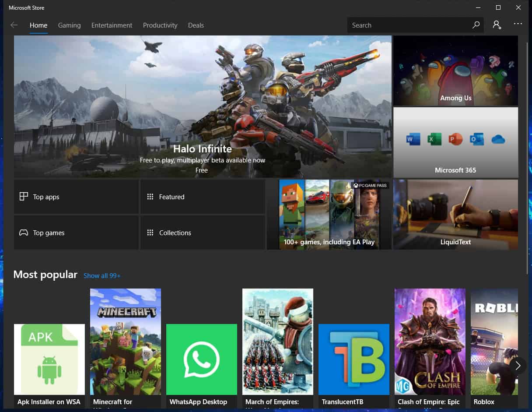This screenshot has width=532, height=412.
Task: Open the Among Us promo tile
Action: coord(455,70)
